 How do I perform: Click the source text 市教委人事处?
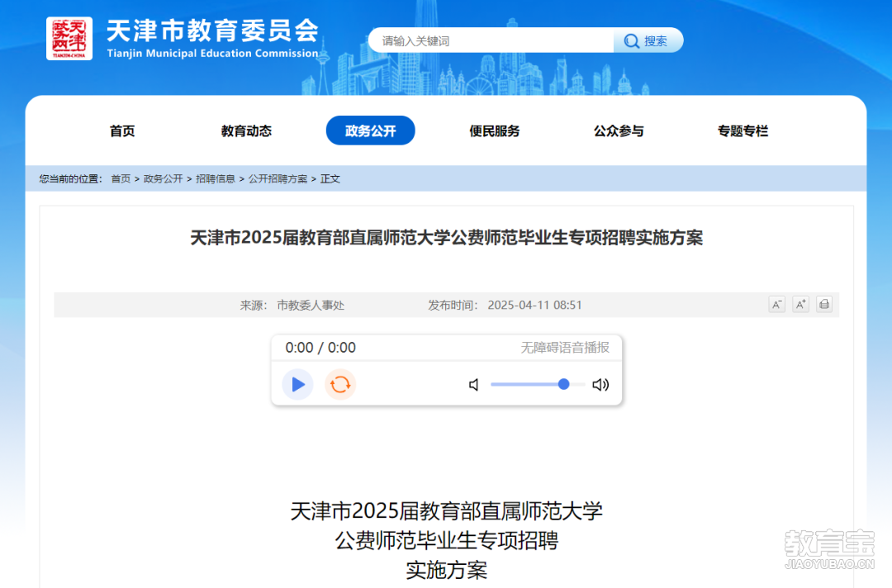click(x=311, y=306)
